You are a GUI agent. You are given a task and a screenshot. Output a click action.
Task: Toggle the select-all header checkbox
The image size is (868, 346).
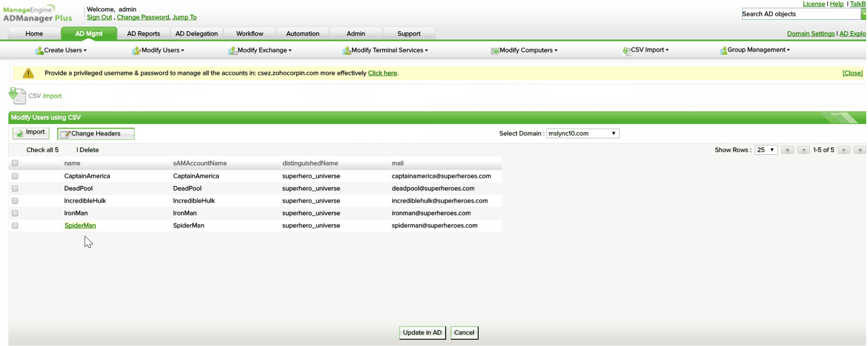click(15, 163)
